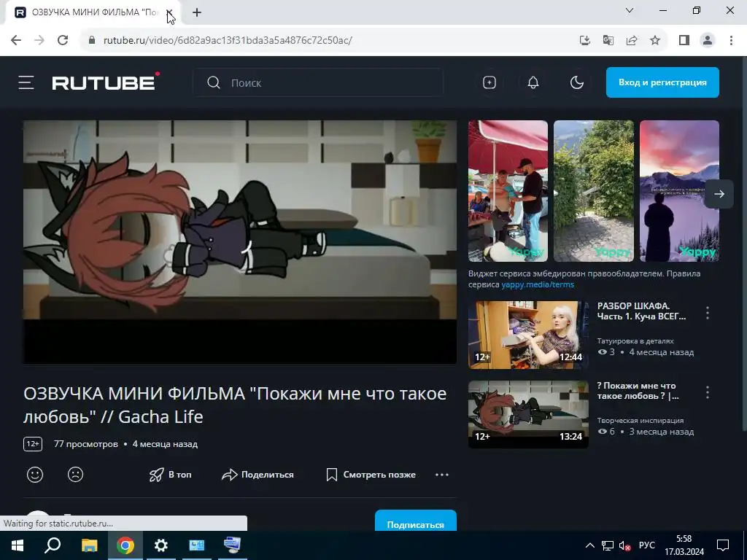Show hidden tray icons chevron
This screenshot has height=560, width=747.
click(x=589, y=545)
